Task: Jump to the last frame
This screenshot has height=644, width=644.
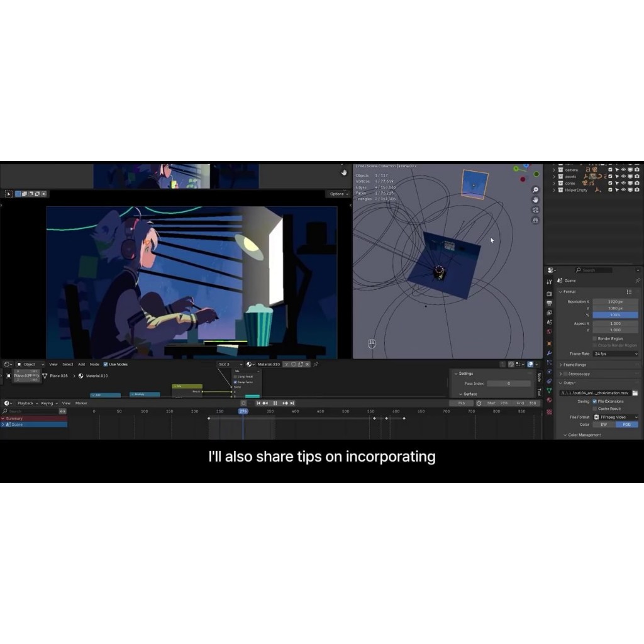Action: (292, 403)
